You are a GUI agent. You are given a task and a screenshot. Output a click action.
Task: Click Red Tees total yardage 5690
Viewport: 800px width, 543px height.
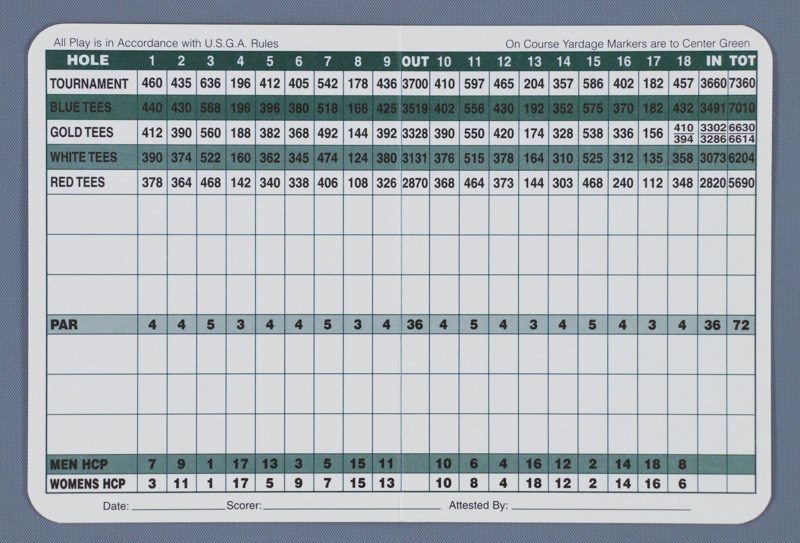click(x=742, y=183)
